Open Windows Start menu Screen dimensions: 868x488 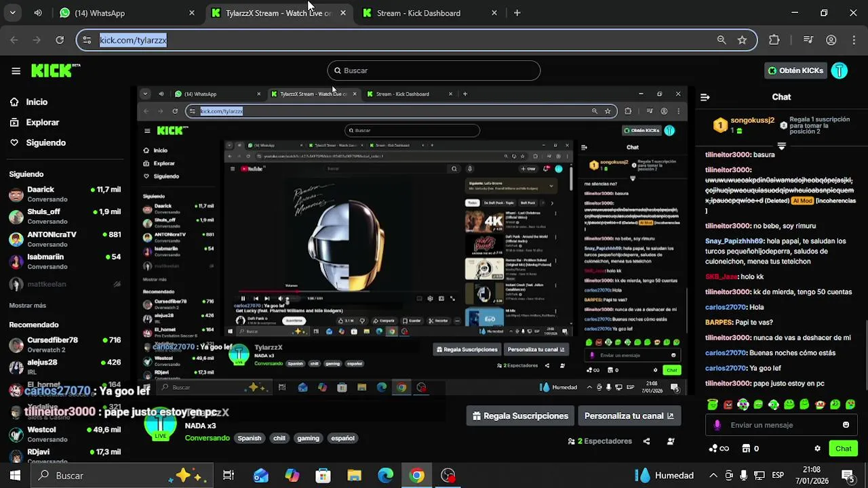(15, 476)
